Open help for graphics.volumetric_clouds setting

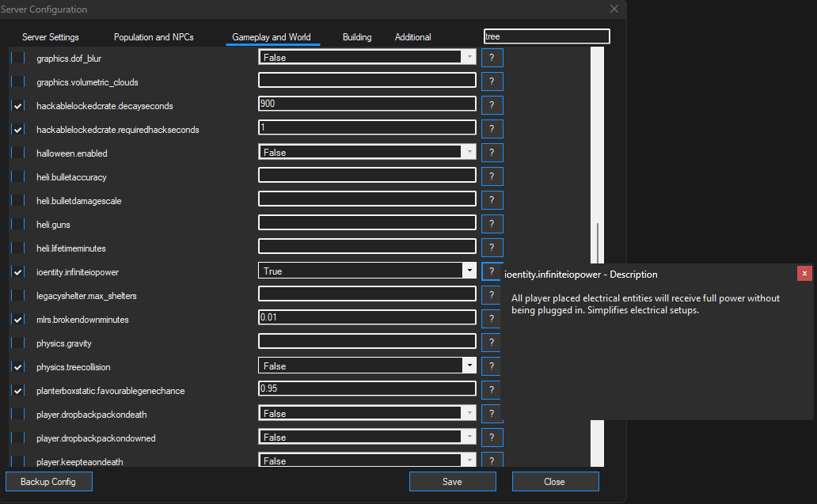click(x=492, y=81)
